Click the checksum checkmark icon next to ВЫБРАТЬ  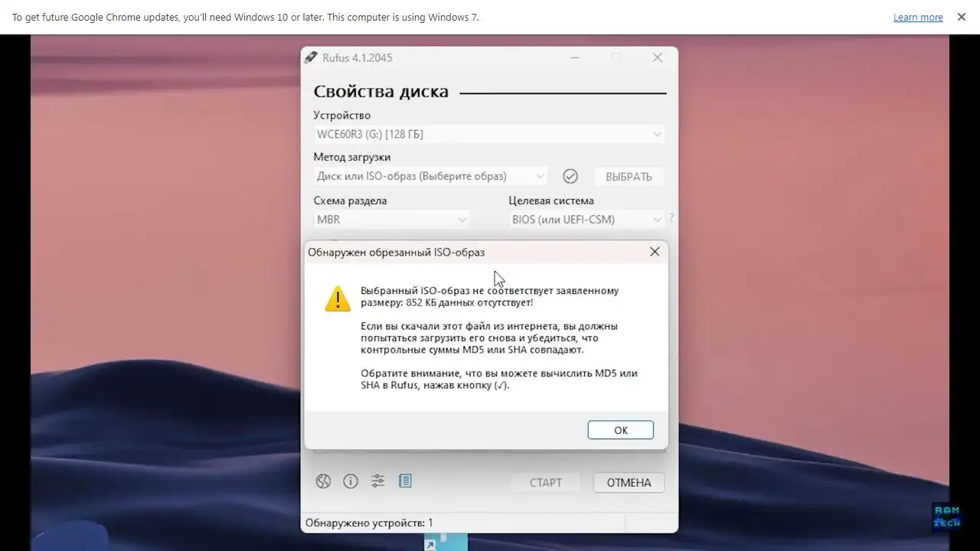(570, 176)
